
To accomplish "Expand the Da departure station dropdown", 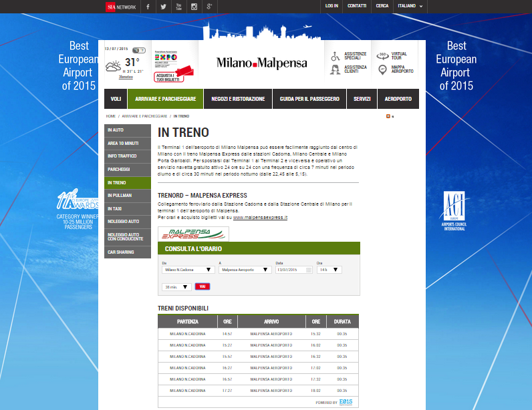I will pyautogui.click(x=210, y=270).
